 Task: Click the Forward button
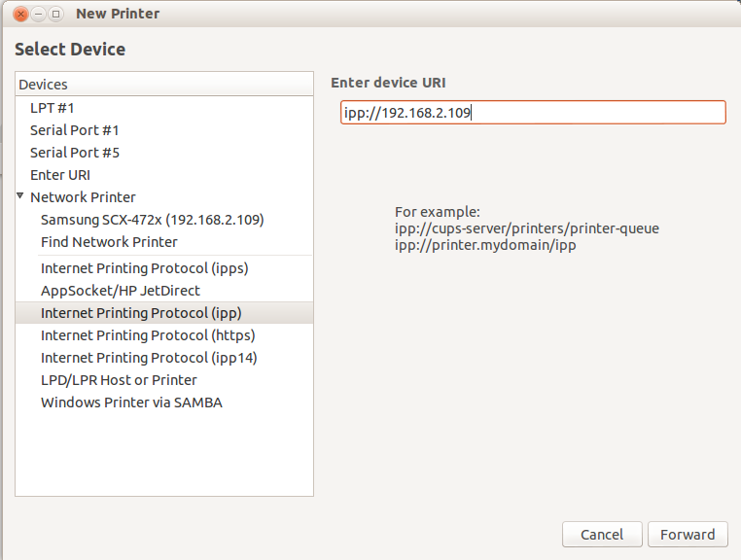point(688,535)
